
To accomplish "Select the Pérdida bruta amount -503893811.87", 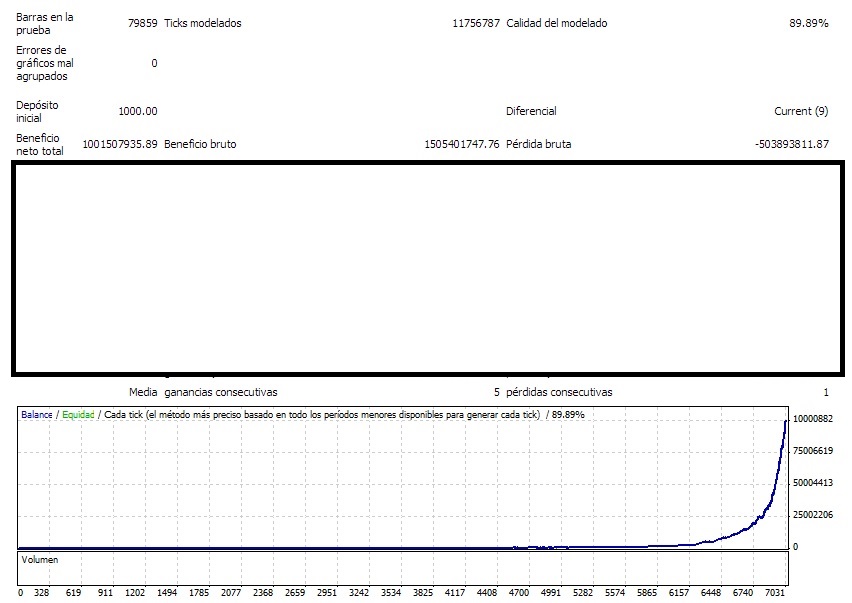I will point(791,144).
